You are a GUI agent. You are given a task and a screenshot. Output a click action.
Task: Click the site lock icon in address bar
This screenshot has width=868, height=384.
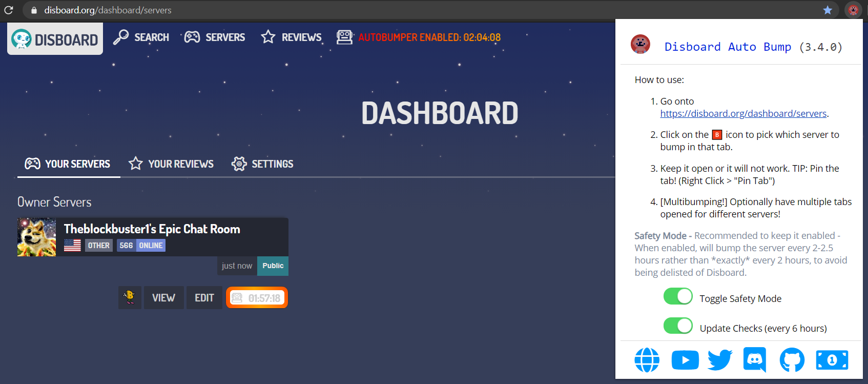34,10
